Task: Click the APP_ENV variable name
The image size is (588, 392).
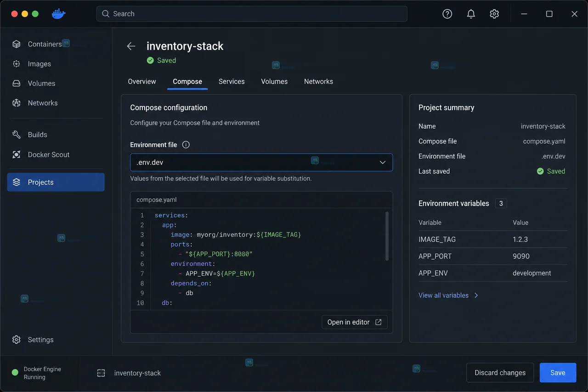Action: click(x=433, y=273)
